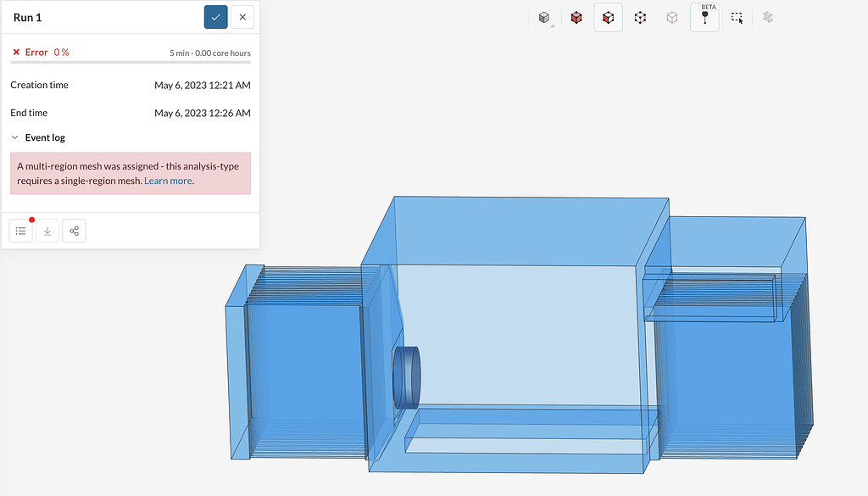Image resolution: width=868 pixels, height=496 pixels.
Task: Click the transparent wireframe cube icon
Action: pos(672,17)
